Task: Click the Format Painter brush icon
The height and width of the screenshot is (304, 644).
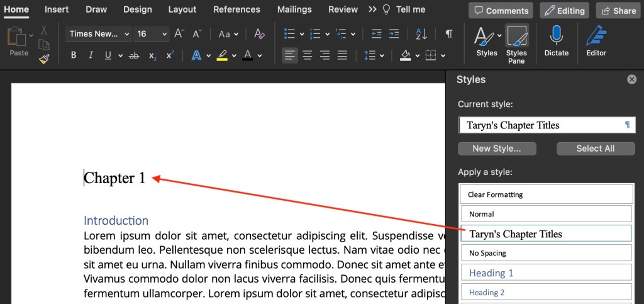Action: coord(43,59)
